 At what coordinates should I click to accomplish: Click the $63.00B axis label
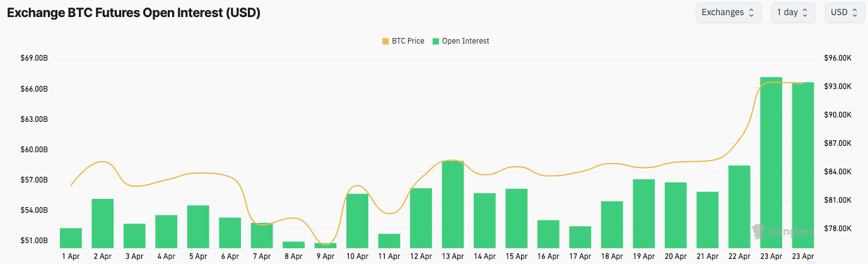pos(35,119)
